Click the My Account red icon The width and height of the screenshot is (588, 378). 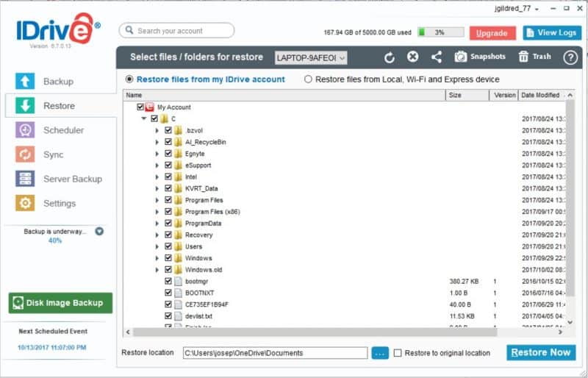click(x=149, y=107)
